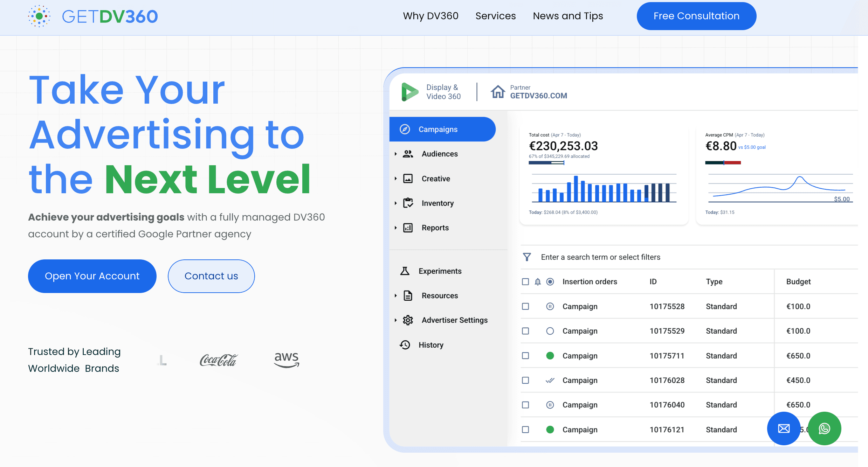Click the Total cost allocation progress bar

pyautogui.click(x=546, y=163)
